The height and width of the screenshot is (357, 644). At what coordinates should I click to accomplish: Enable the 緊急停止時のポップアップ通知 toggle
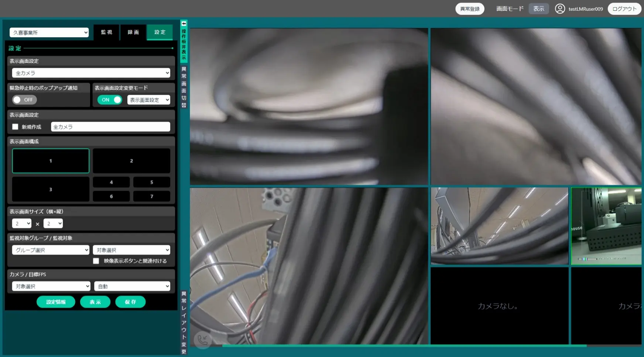point(24,100)
